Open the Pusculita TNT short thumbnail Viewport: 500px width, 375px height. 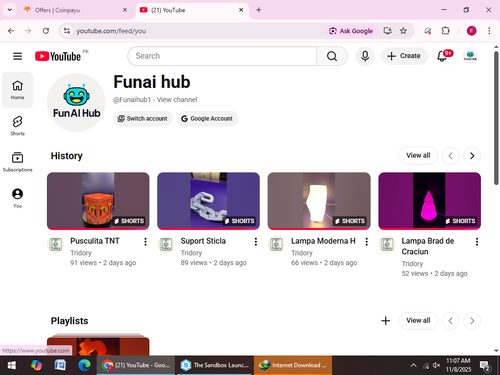point(98,201)
